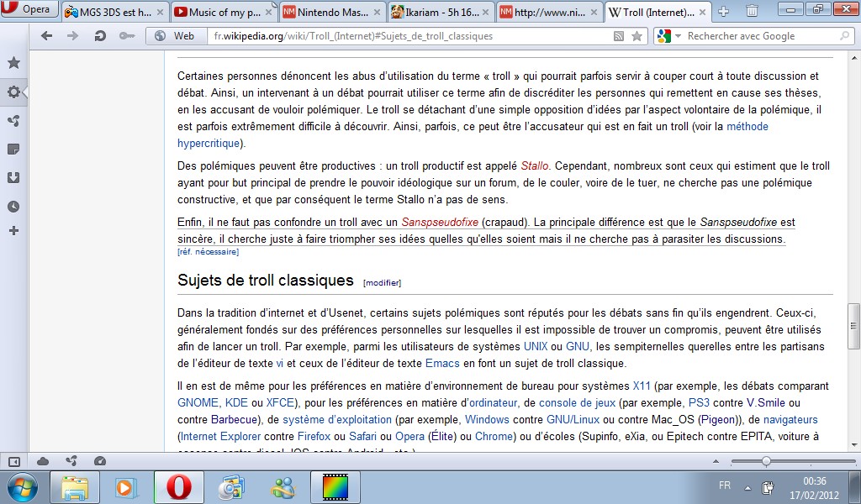Open the Internet Explorer link
The width and height of the screenshot is (861, 504).
221,437
